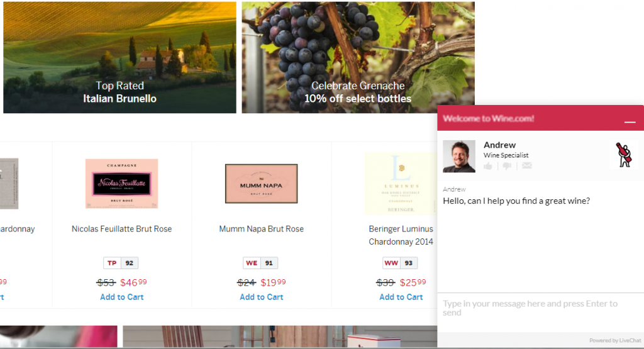Add Mumm Napa Brut Rose to cart
The image size is (644, 349).
tap(262, 297)
